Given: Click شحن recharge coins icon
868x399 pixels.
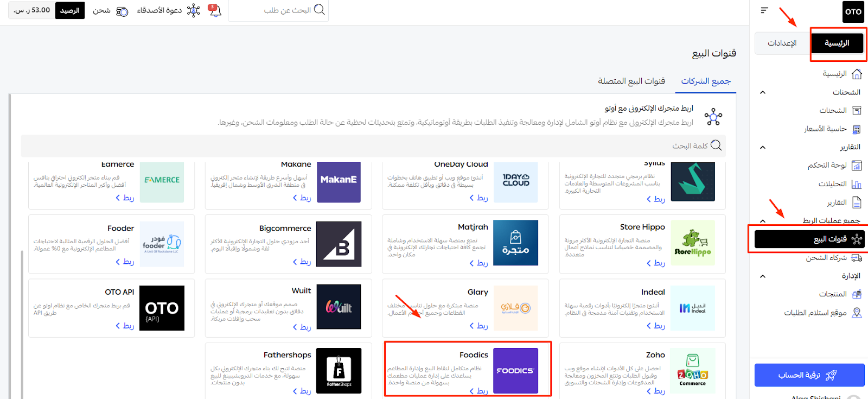Looking at the screenshot, I should point(123,11).
